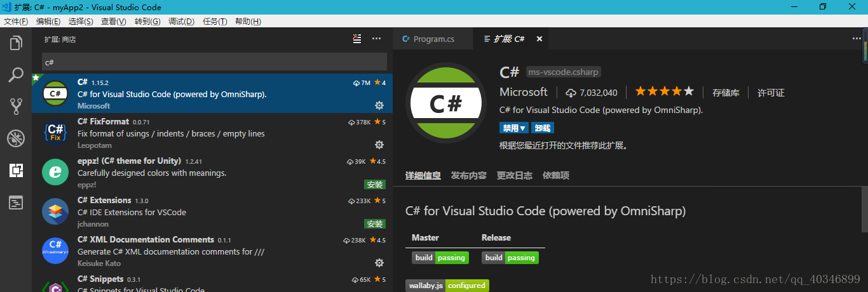Open the 帮助(H) menu
868x292 pixels.
pyautogui.click(x=248, y=21)
